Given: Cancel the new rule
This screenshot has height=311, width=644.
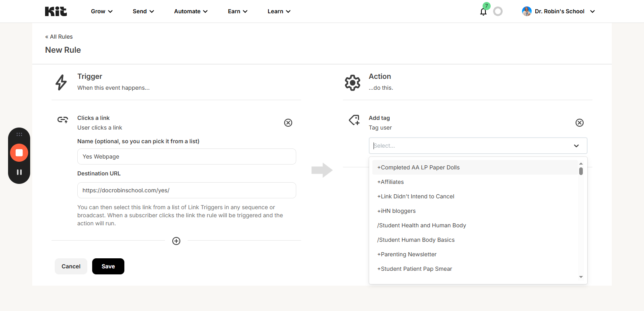Looking at the screenshot, I should tap(71, 266).
